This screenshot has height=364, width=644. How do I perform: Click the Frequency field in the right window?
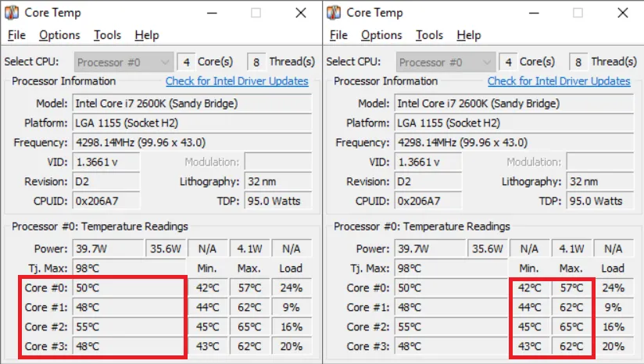point(513,143)
